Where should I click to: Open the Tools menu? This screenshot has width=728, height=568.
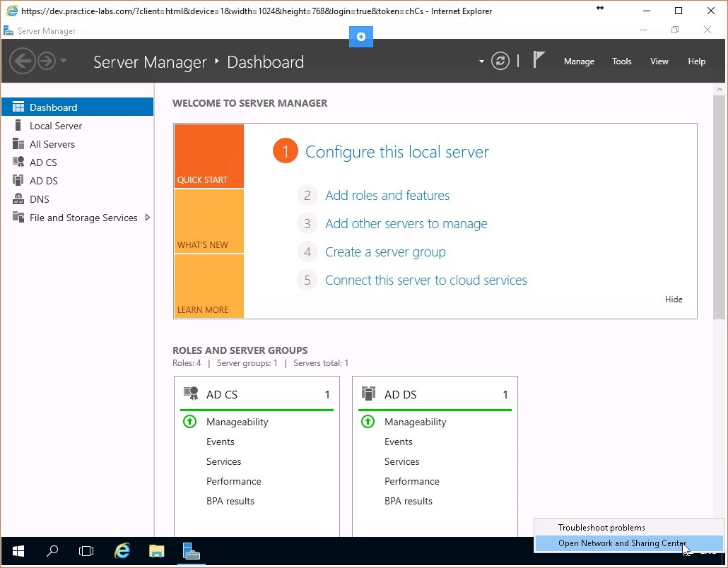[x=621, y=61]
